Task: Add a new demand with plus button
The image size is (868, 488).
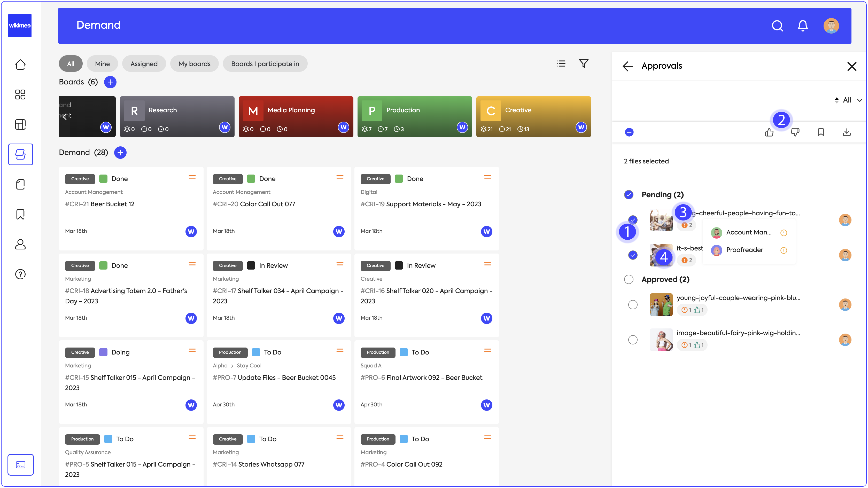Action: pyautogui.click(x=120, y=153)
